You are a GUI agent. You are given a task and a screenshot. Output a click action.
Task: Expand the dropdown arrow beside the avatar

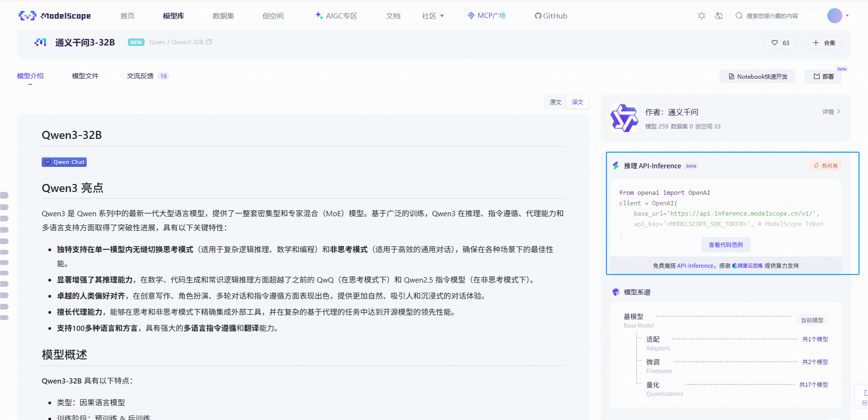(x=847, y=16)
